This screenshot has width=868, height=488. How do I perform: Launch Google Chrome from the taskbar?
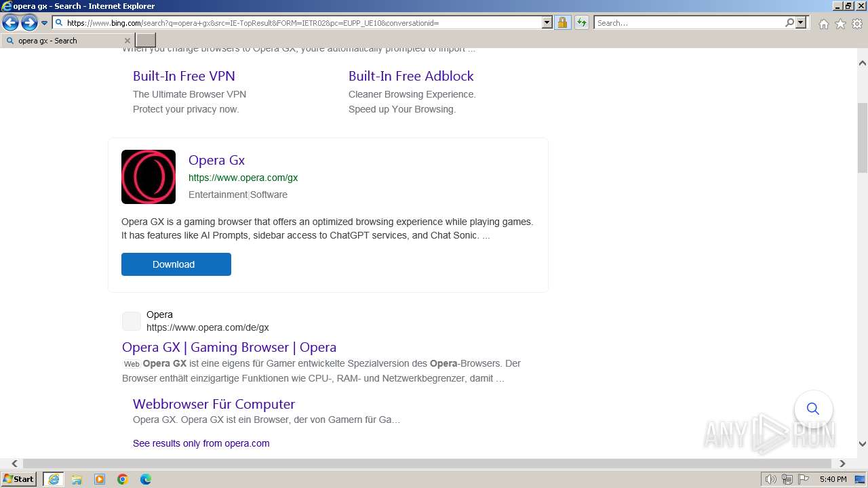tap(123, 479)
